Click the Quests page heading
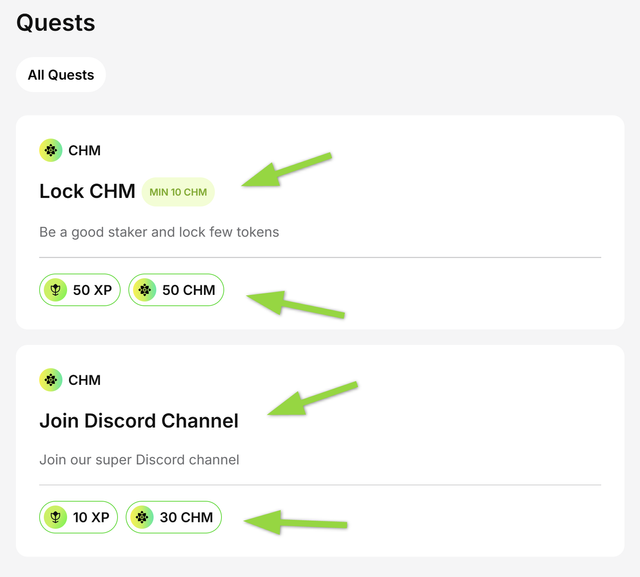This screenshot has height=577, width=640. tap(56, 22)
